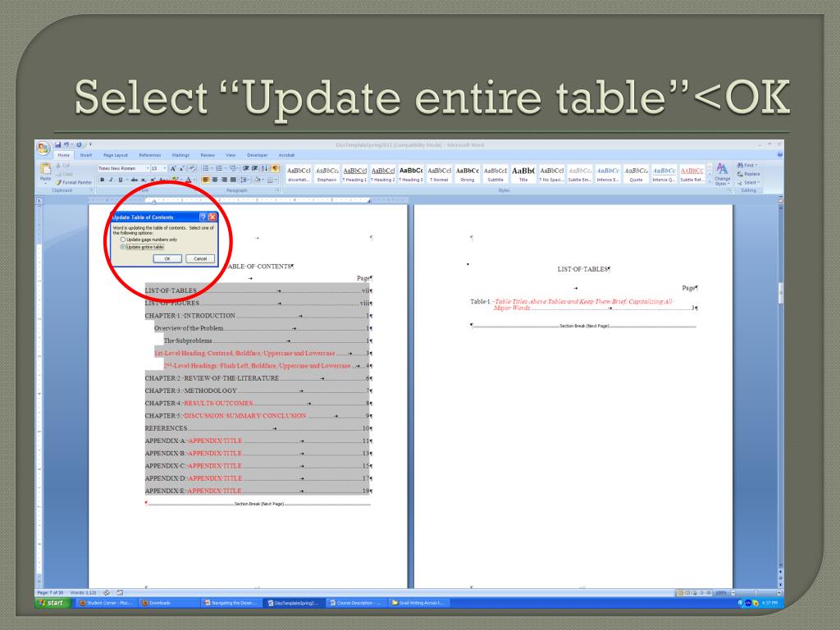Switch to References tab
This screenshot has height=630, width=840.
tap(150, 155)
